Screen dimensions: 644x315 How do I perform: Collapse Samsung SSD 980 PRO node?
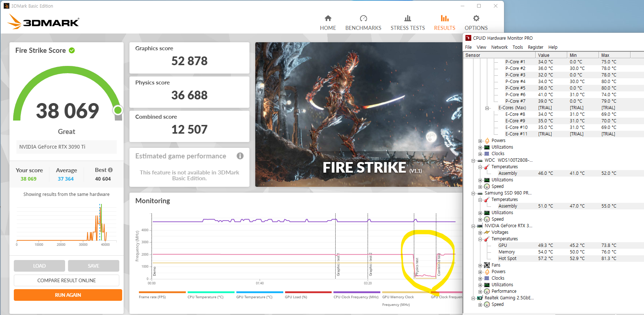(x=473, y=193)
